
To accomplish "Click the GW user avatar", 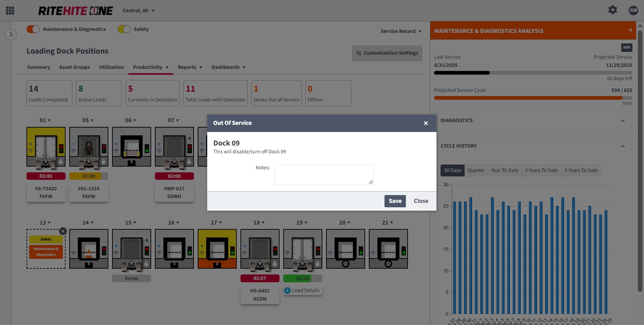I will click(x=633, y=10).
